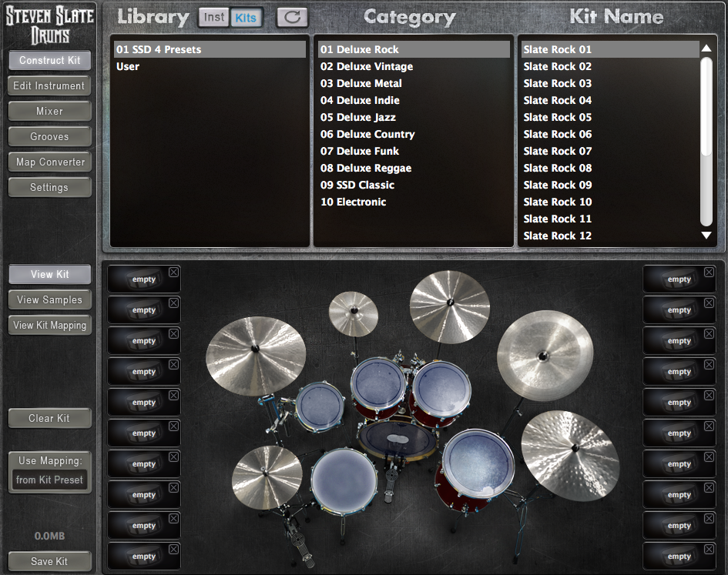Choose category 03 Deluxe Metal

click(x=414, y=83)
